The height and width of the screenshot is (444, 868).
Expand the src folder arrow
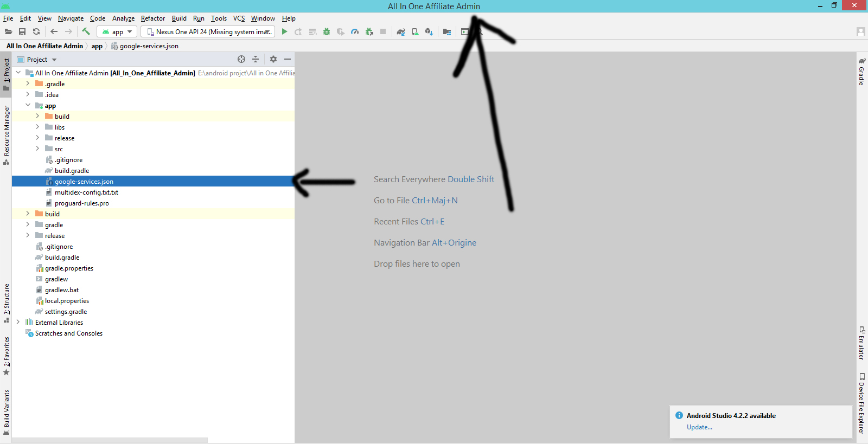[x=38, y=149]
